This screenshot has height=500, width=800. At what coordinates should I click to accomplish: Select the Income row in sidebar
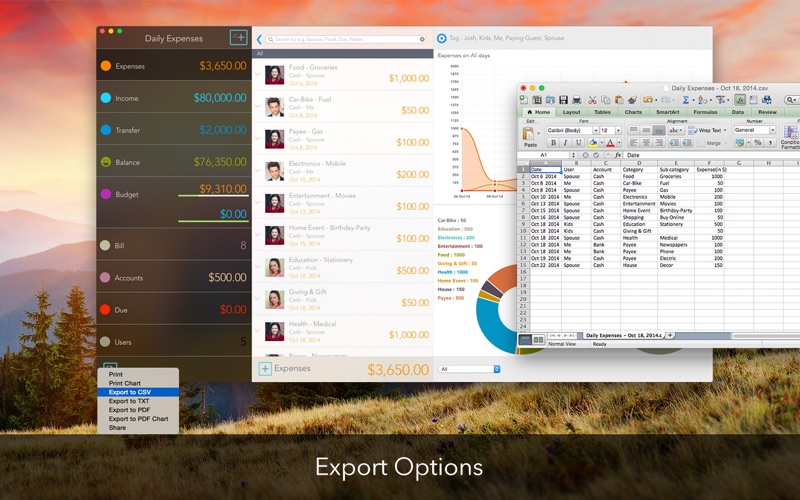coord(173,98)
